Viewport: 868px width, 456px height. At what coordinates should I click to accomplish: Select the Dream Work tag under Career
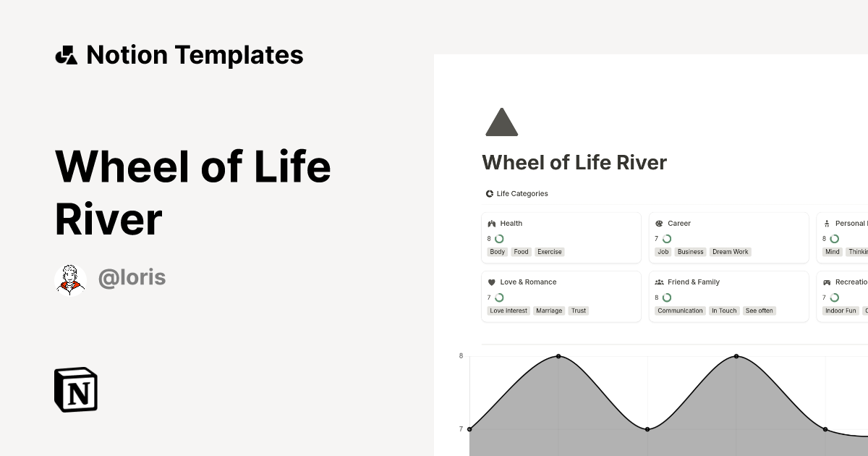click(x=730, y=251)
